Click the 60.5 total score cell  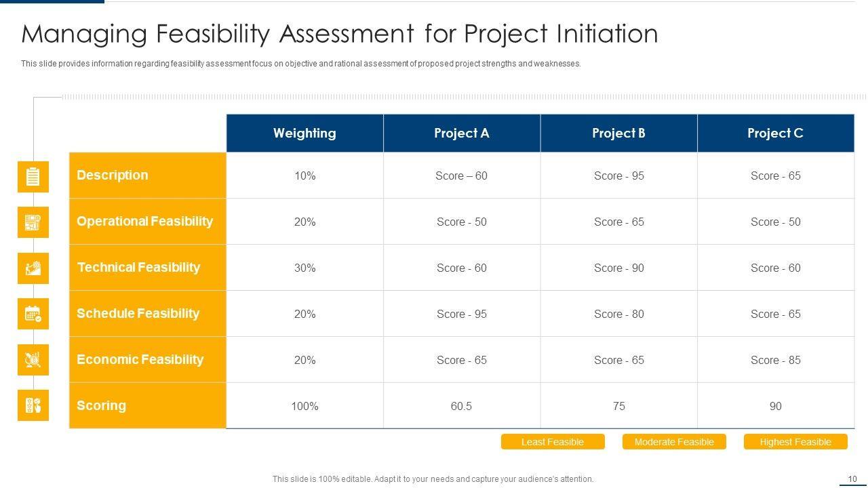tap(461, 406)
